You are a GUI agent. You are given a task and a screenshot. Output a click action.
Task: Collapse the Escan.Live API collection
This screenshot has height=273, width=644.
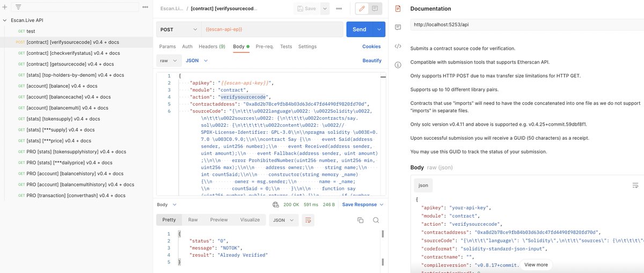pyautogui.click(x=5, y=20)
